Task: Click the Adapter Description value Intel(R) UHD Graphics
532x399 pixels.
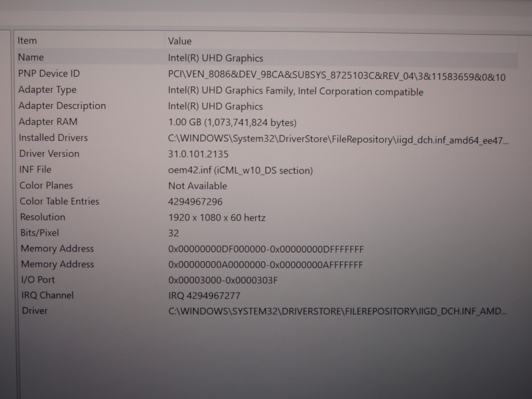Action: click(215, 106)
